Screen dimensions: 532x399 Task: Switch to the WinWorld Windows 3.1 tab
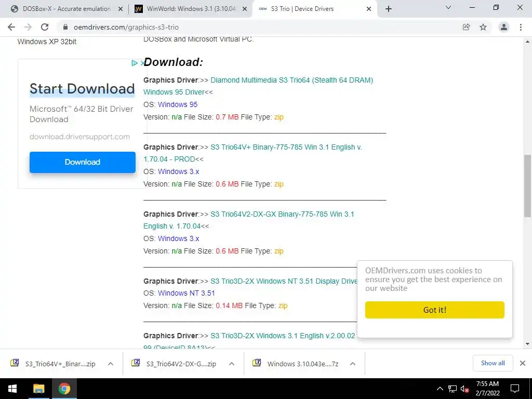pos(191,9)
